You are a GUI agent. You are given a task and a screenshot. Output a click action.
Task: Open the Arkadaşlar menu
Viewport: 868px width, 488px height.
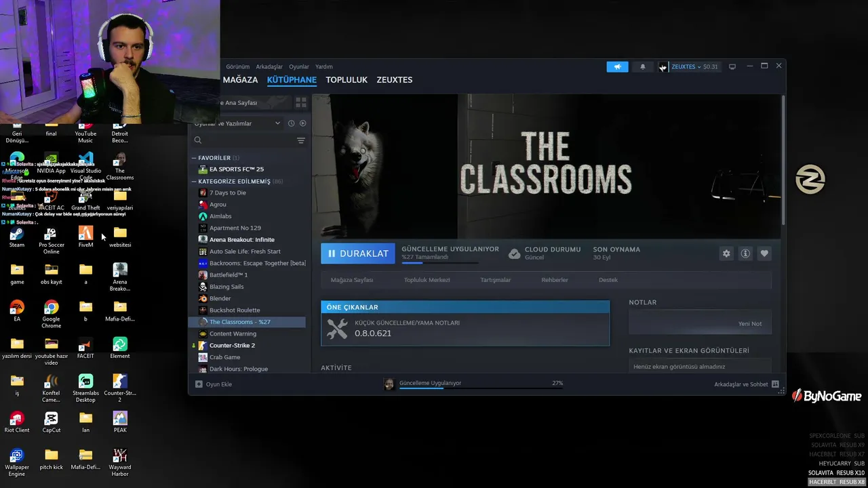(x=269, y=66)
